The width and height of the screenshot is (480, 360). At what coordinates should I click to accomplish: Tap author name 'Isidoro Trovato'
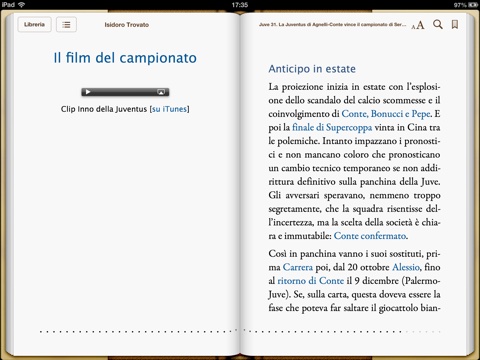(x=127, y=25)
